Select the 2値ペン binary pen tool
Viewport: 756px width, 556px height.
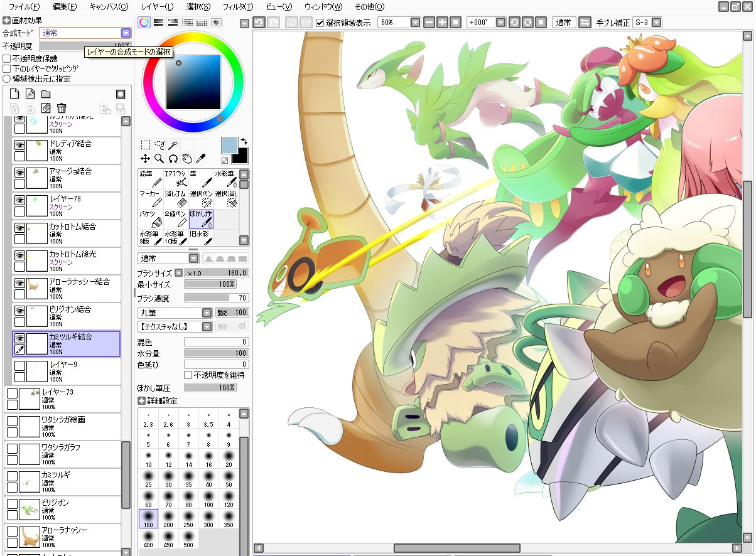pyautogui.click(x=175, y=219)
